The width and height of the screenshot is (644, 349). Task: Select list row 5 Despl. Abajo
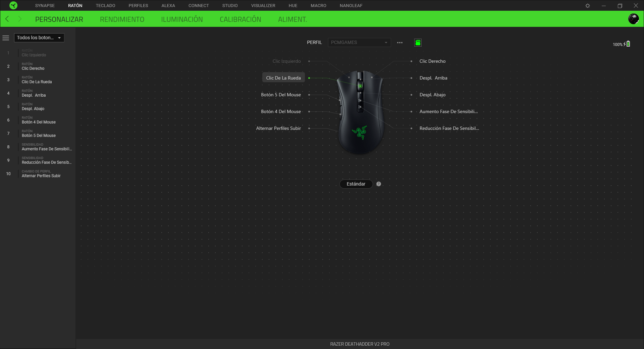[x=38, y=107]
